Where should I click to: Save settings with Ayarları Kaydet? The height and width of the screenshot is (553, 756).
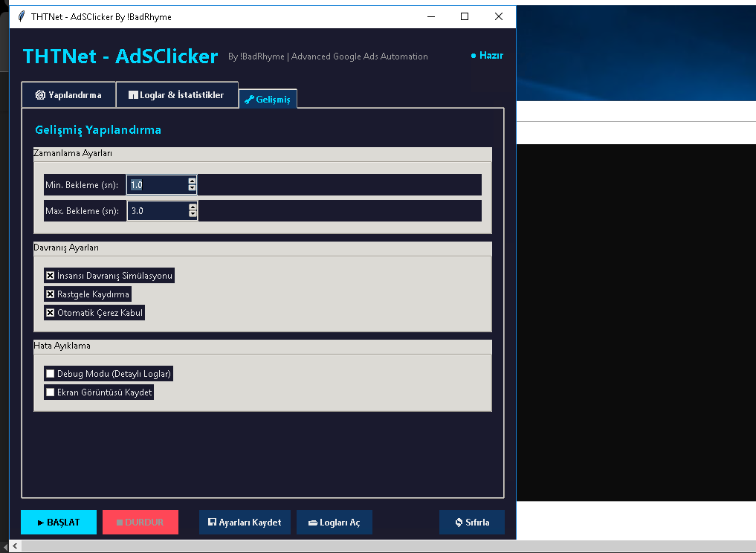click(x=245, y=522)
